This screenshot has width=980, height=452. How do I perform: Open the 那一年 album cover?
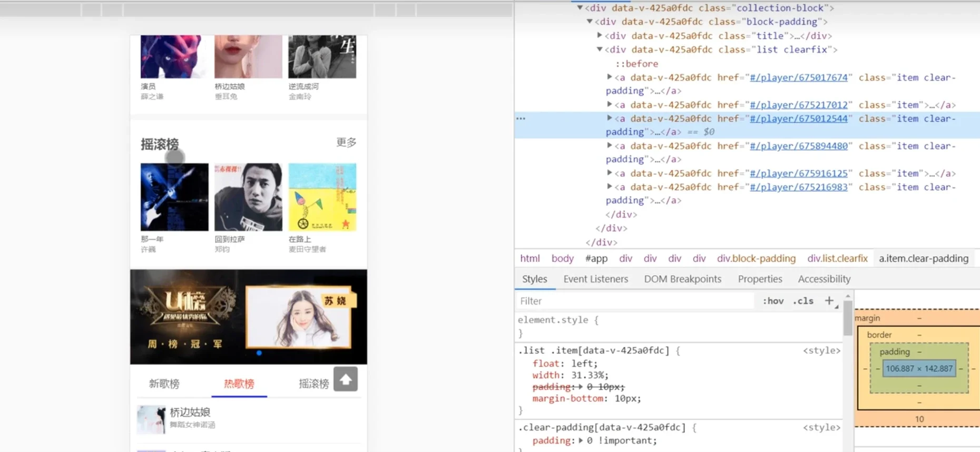174,197
